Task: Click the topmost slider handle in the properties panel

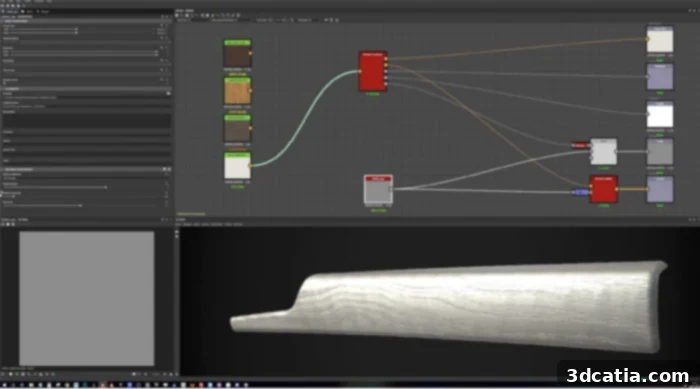Action: point(76,29)
